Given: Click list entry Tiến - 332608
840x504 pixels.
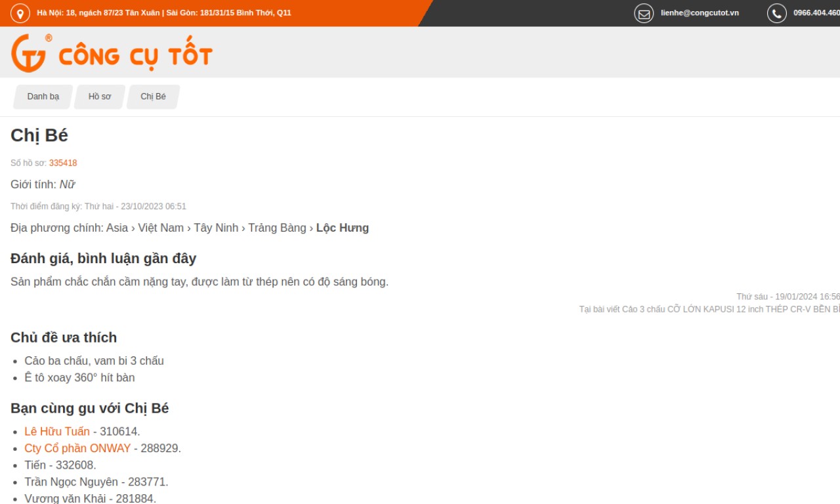Looking at the screenshot, I should click(60, 465).
